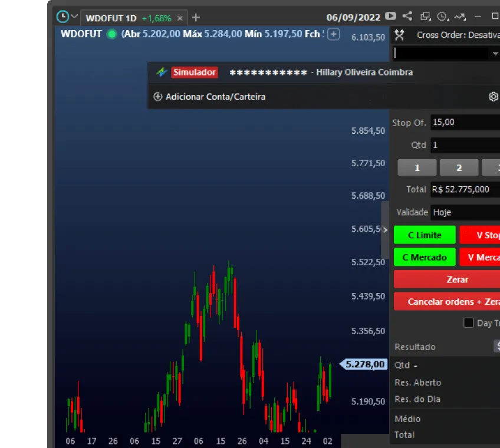This screenshot has width=500, height=448.
Task: Open a new chart tab with the plus
Action: pyautogui.click(x=195, y=18)
